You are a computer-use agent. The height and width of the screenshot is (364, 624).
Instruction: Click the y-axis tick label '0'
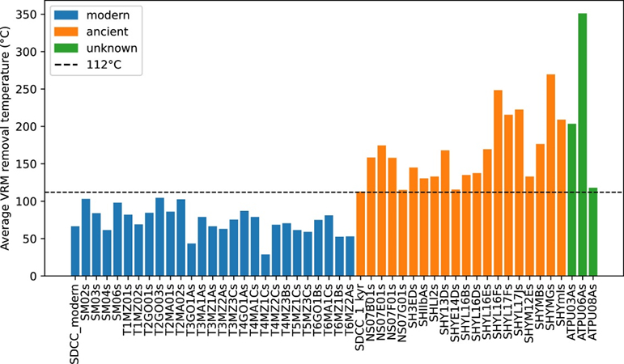click(x=33, y=276)
